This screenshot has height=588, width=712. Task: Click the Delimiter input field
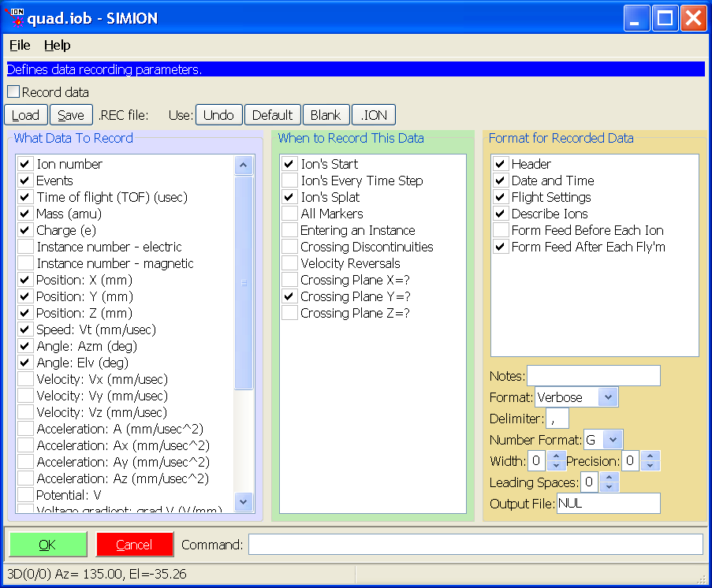click(557, 419)
